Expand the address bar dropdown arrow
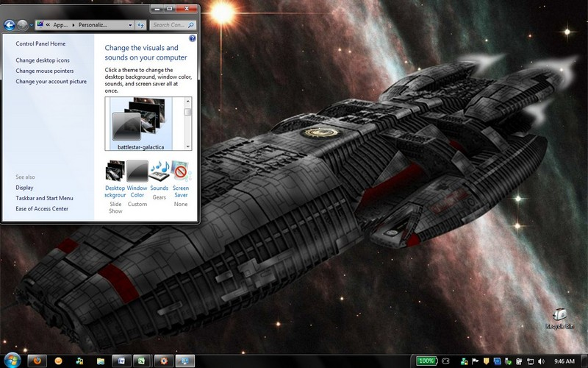The width and height of the screenshot is (588, 368). (x=130, y=25)
